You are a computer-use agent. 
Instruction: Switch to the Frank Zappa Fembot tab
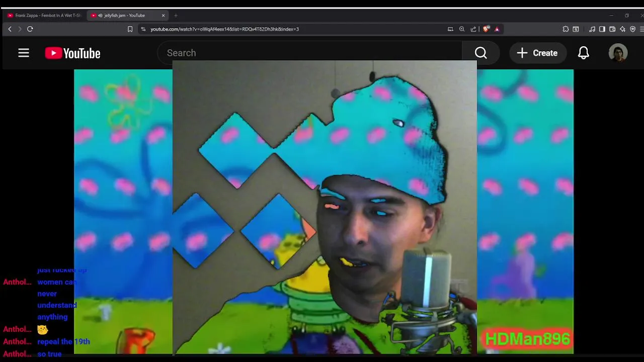(44, 16)
